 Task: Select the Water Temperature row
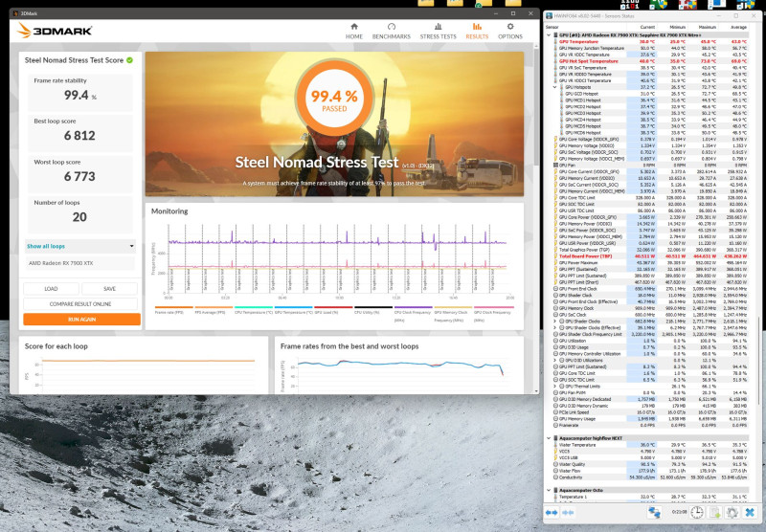(x=652, y=445)
